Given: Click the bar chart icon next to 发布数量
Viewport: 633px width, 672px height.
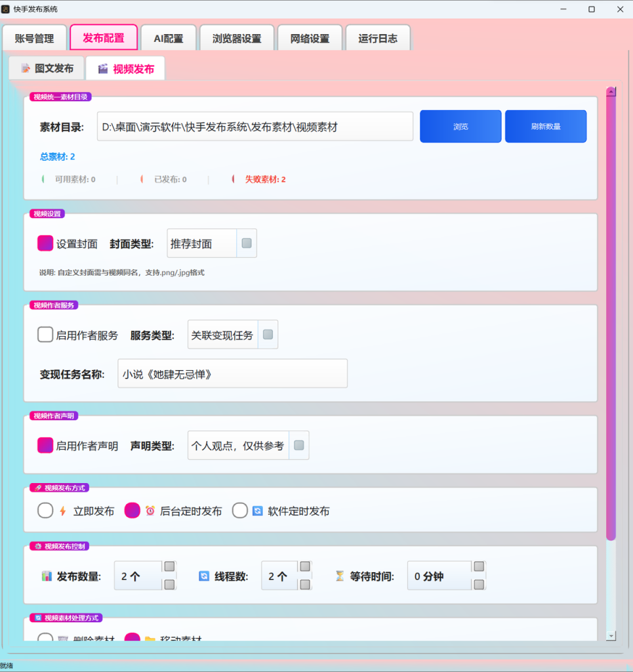Looking at the screenshot, I should tap(47, 576).
